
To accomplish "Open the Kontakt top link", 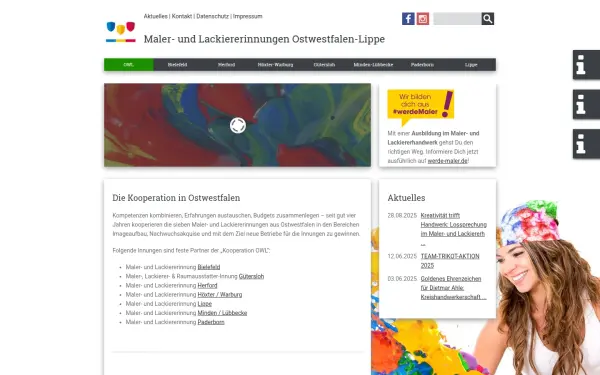I will pos(182,16).
